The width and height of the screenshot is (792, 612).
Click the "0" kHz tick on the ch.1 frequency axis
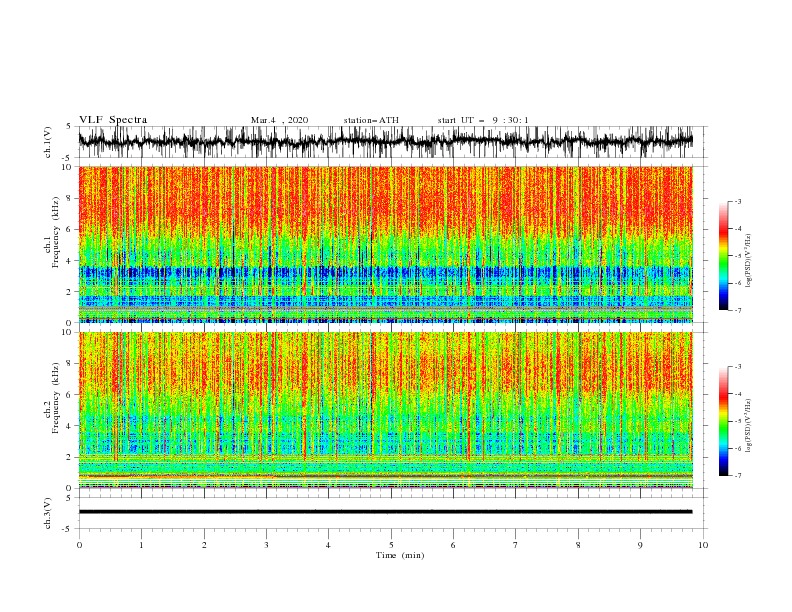[69, 323]
